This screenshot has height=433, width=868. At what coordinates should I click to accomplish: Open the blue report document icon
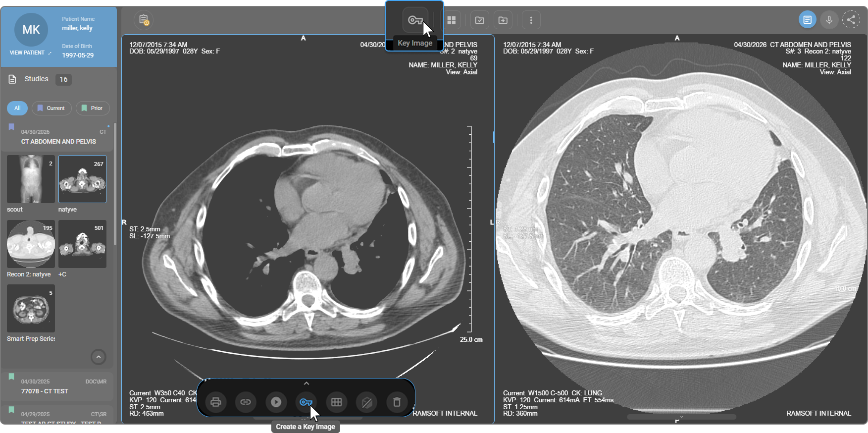click(x=808, y=20)
